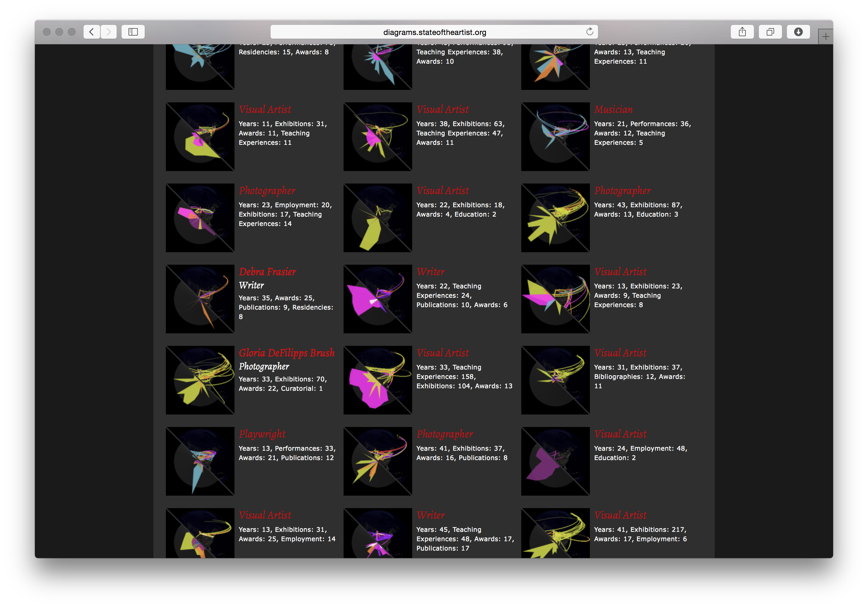Viewport: 868px width, 608px height.
Task: Click Photographer thumbnail with 87 exhibitions
Action: [x=555, y=218]
